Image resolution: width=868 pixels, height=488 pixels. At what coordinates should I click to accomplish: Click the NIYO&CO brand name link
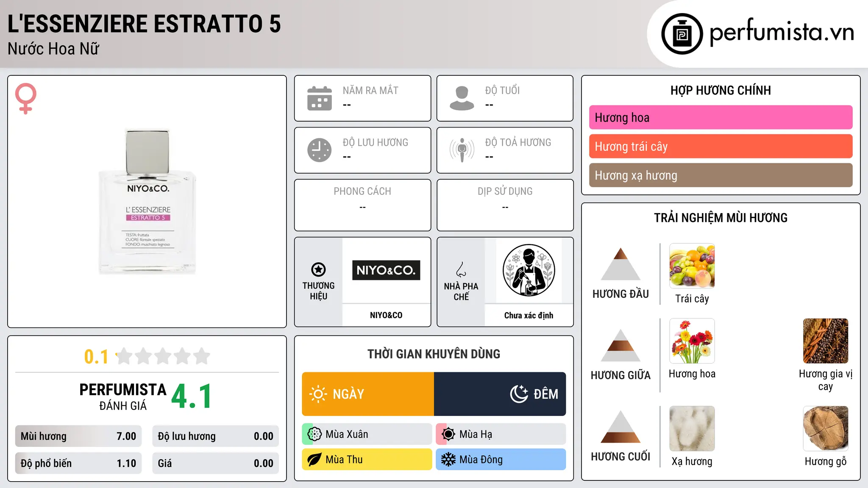coord(386,315)
